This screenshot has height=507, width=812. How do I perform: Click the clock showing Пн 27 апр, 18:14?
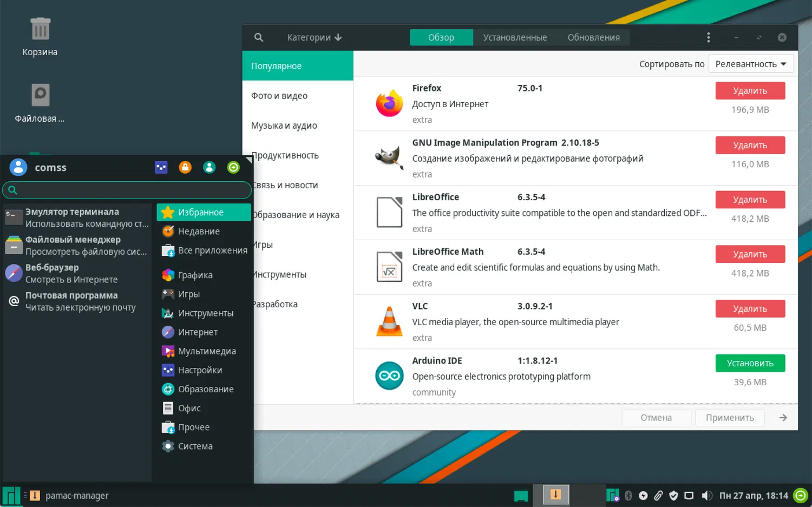coord(754,496)
